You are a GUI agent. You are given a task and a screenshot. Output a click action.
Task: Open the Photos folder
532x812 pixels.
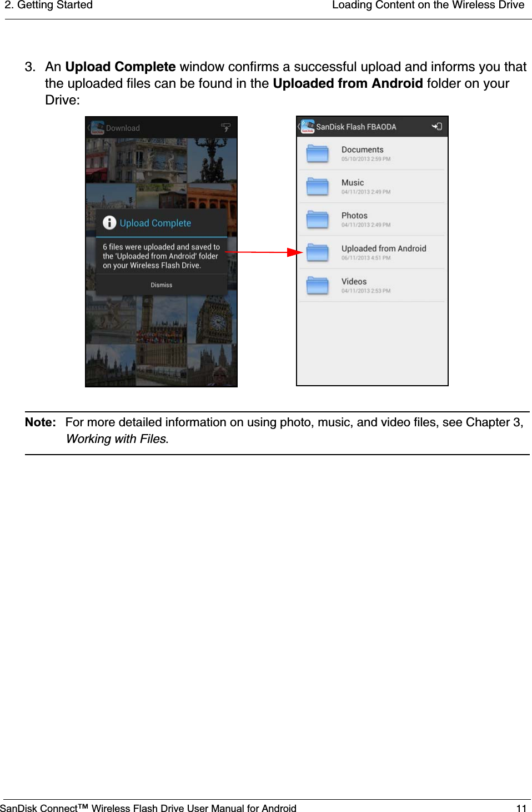(x=317, y=219)
